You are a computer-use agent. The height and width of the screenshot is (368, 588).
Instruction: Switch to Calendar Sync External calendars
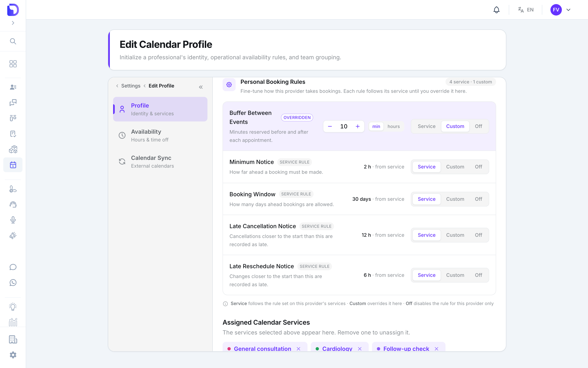(x=160, y=162)
